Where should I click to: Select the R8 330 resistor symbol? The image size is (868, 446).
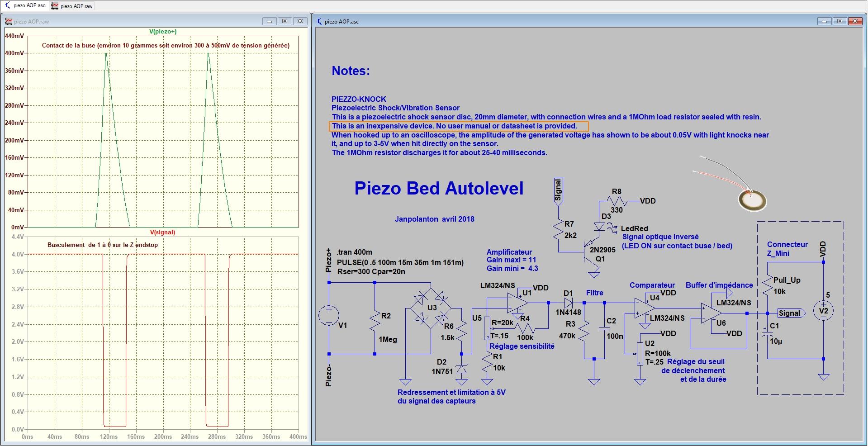tap(617, 201)
